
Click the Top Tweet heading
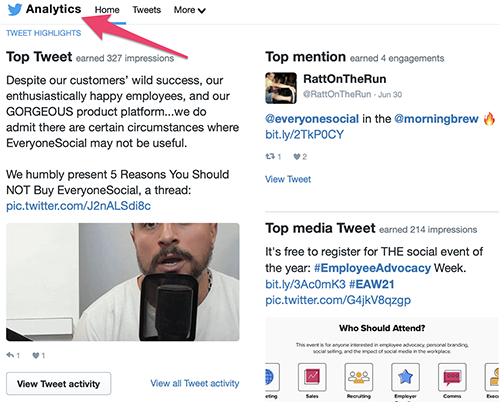pyautogui.click(x=39, y=57)
